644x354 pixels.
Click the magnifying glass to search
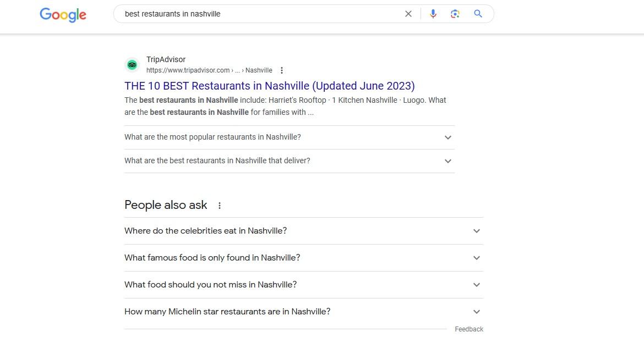(478, 13)
